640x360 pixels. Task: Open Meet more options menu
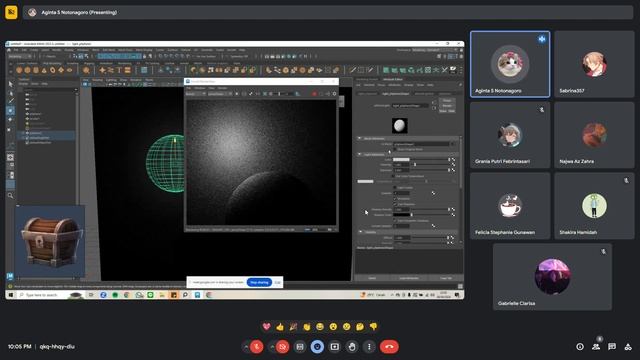click(369, 347)
